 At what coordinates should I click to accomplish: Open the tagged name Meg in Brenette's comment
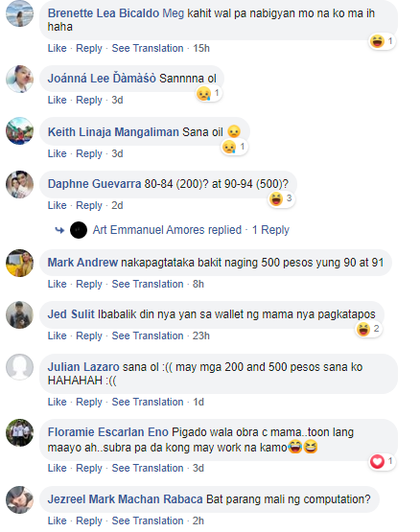[174, 13]
